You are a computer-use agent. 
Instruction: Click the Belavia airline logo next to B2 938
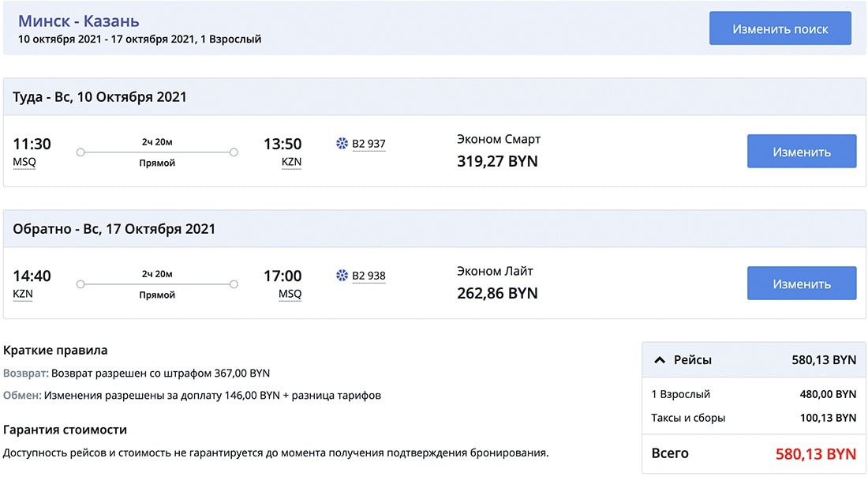pyautogui.click(x=342, y=276)
